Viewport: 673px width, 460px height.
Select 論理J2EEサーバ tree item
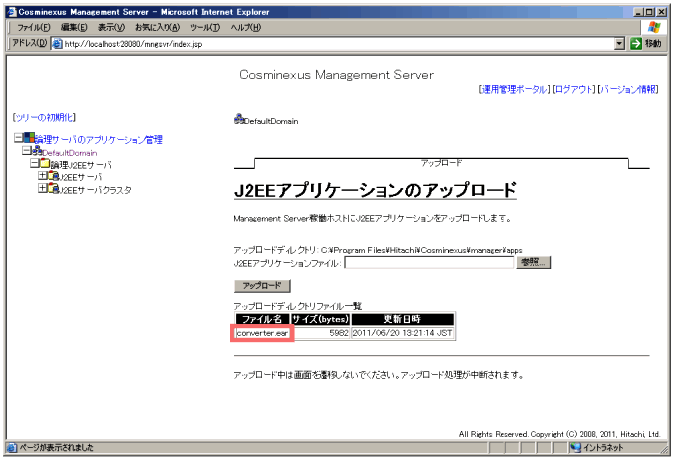[81, 165]
